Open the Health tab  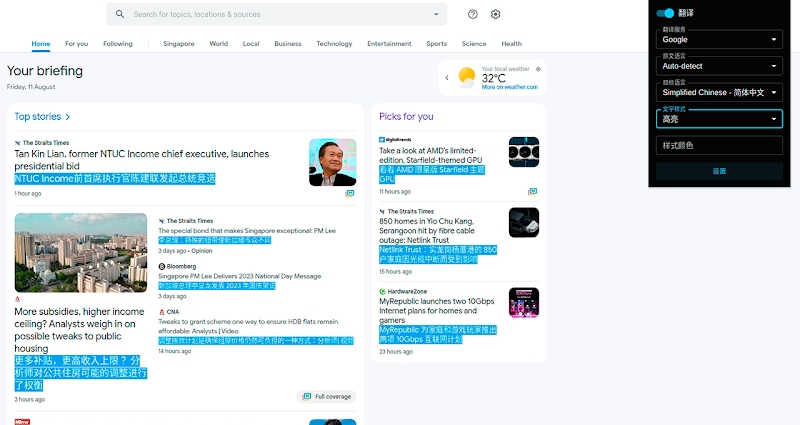click(x=512, y=44)
